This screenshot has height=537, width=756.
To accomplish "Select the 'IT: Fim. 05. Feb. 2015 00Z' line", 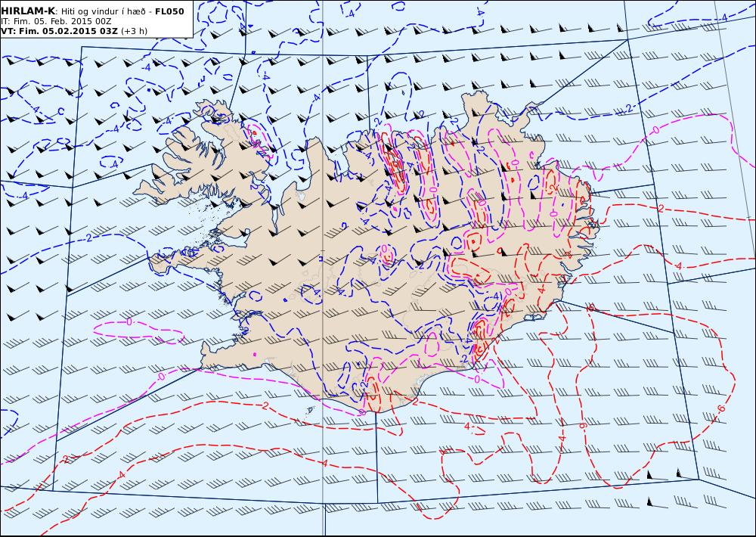I will 56,21.
